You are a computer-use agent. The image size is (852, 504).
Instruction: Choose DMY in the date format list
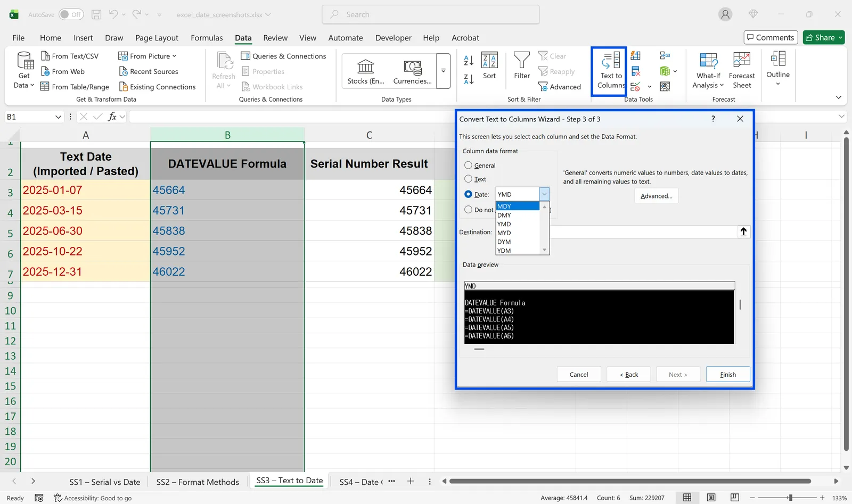click(x=518, y=215)
